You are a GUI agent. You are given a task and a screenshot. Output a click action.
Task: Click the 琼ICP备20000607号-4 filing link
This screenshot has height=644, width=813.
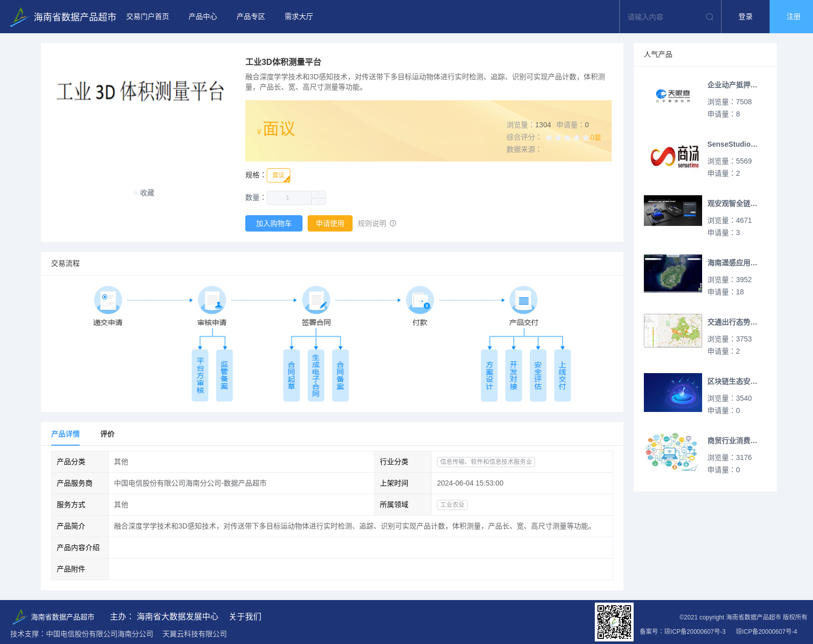point(766,632)
